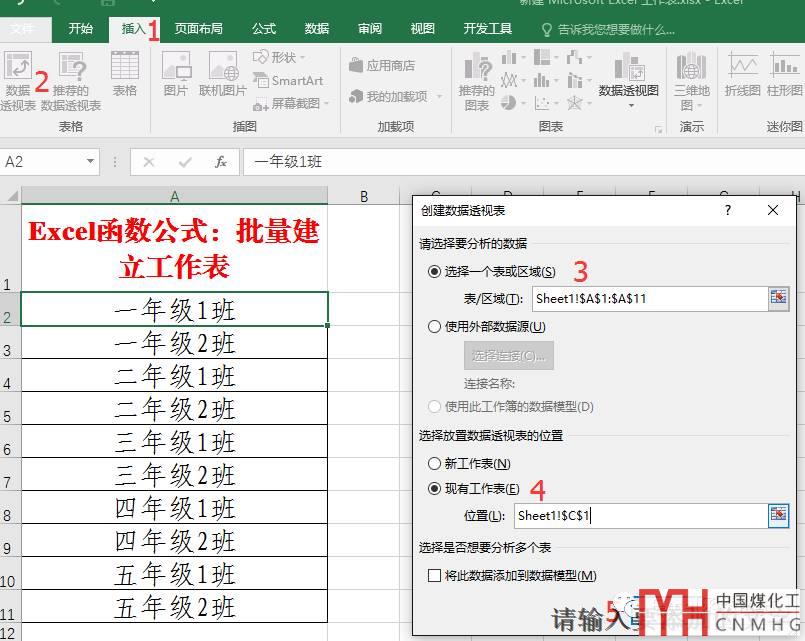Check 将此数据添加到数据模型 checkbox
Image resolution: width=805 pixels, height=641 pixels.
[434, 575]
